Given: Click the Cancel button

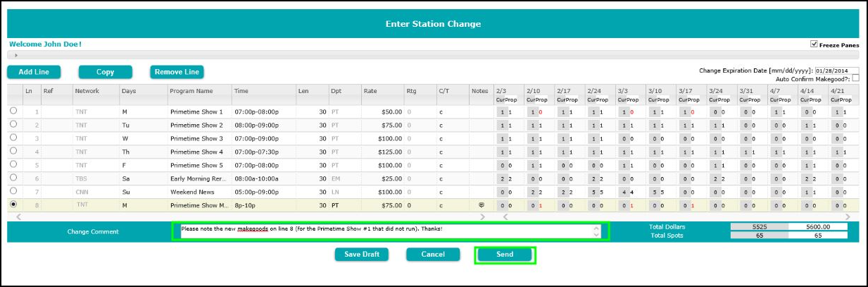Looking at the screenshot, I should click(433, 254).
